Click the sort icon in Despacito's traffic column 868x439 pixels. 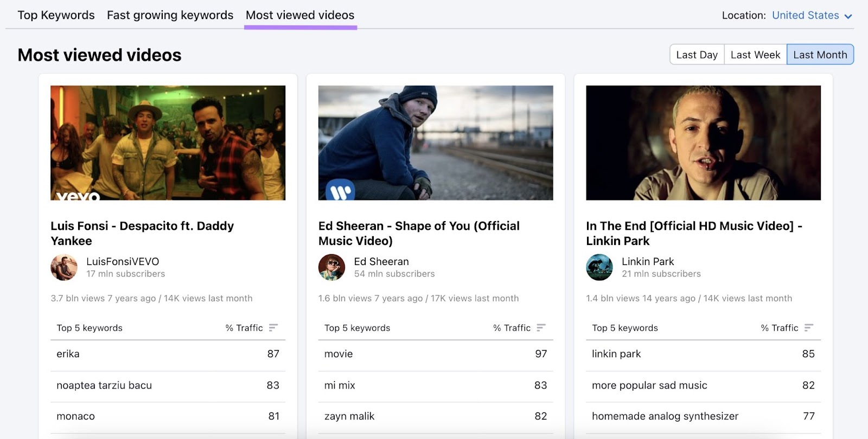tap(273, 328)
